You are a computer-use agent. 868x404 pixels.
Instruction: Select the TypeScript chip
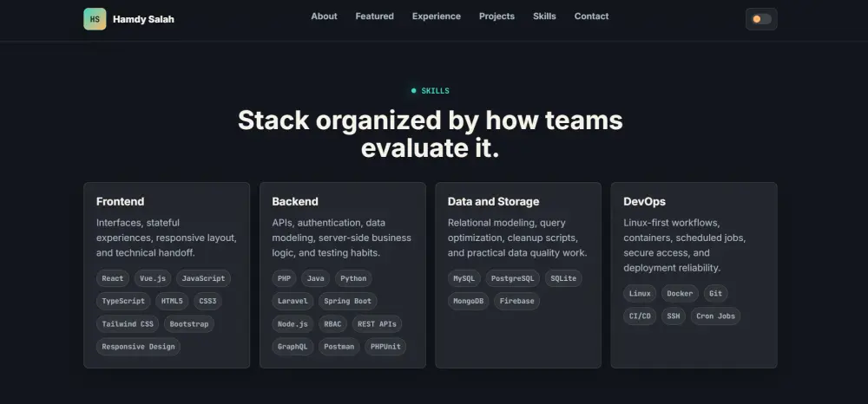(123, 301)
